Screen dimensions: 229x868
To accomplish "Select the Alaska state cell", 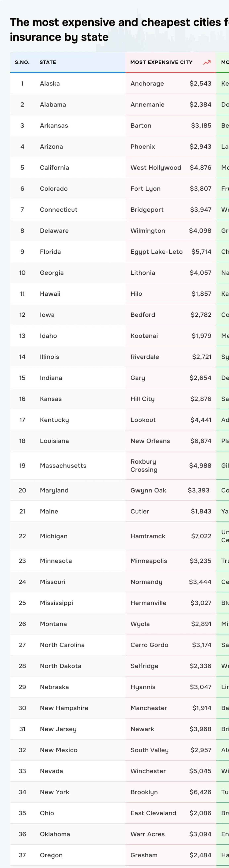I will pyautogui.click(x=50, y=83).
